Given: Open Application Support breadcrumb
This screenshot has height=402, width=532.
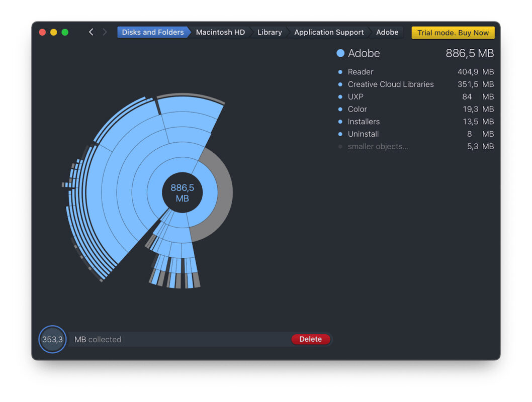Looking at the screenshot, I should point(329,32).
